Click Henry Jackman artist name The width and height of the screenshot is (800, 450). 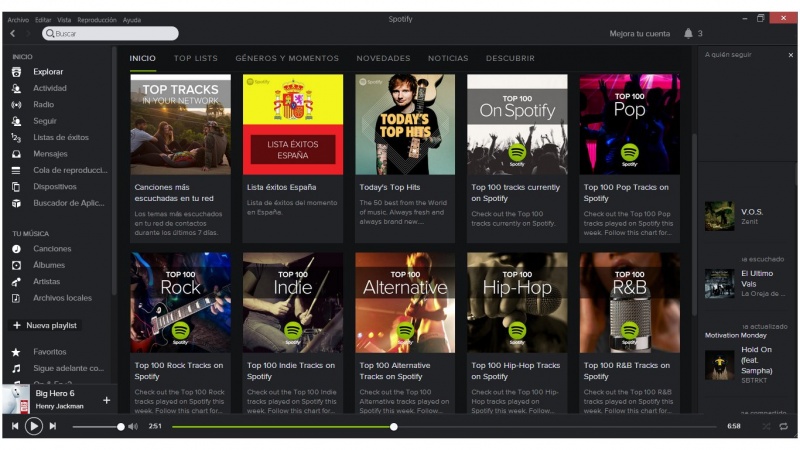[x=59, y=406]
